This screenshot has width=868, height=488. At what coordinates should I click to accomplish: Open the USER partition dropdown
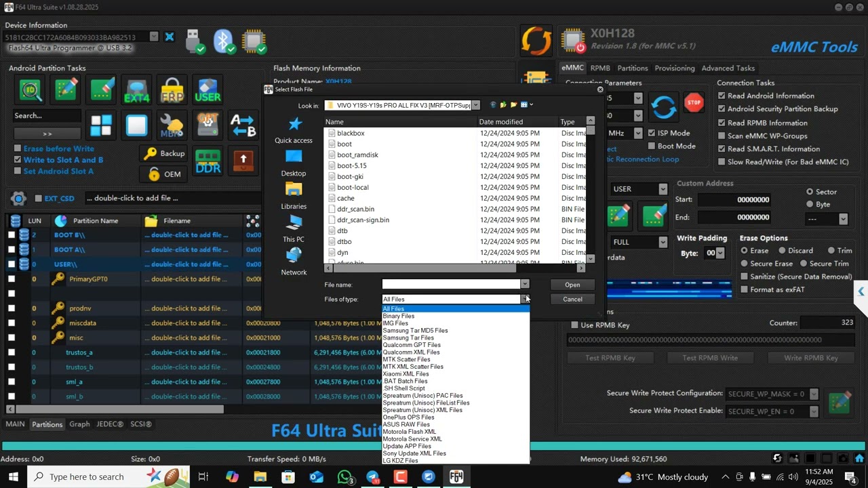(x=663, y=189)
